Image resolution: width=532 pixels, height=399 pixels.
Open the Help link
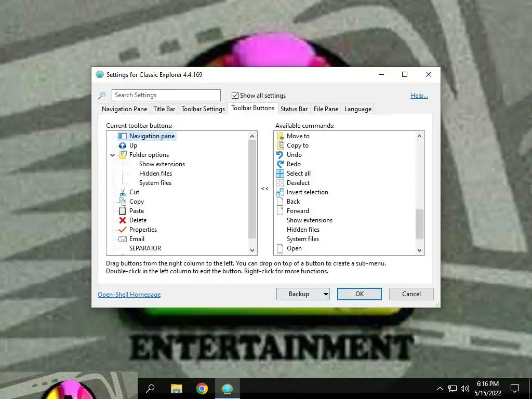pos(419,96)
